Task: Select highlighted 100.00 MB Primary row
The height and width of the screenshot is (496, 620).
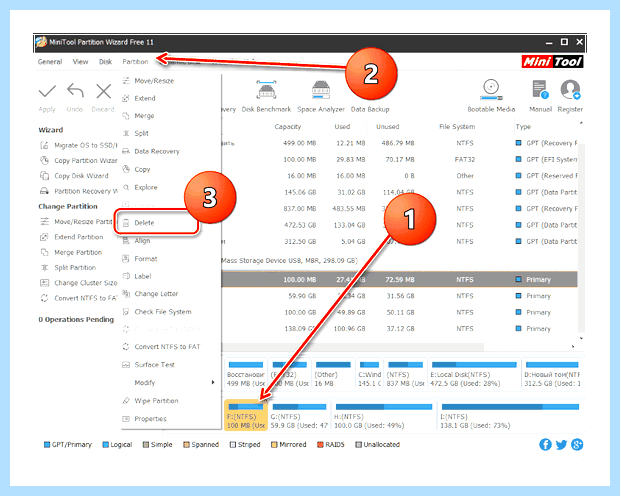Action: (399, 280)
